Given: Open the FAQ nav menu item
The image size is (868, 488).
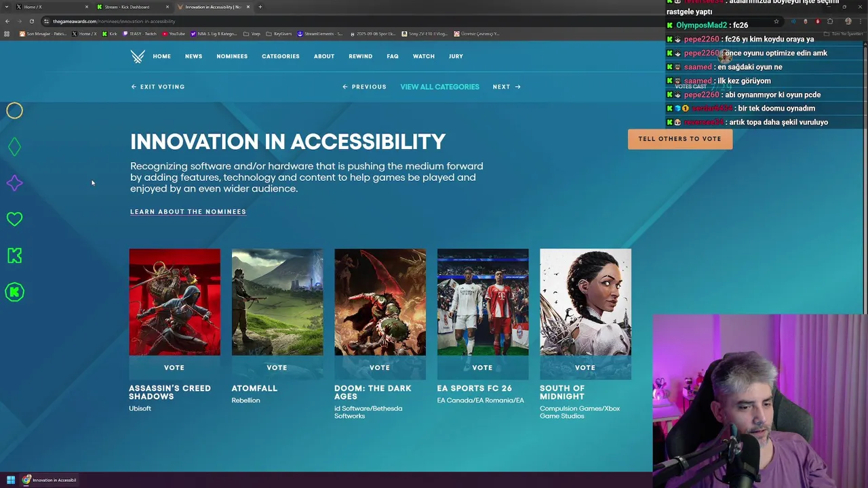Looking at the screenshot, I should (393, 56).
